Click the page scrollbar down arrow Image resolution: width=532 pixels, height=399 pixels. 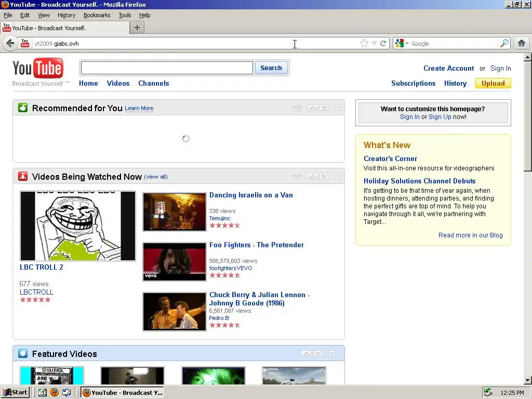[528, 380]
